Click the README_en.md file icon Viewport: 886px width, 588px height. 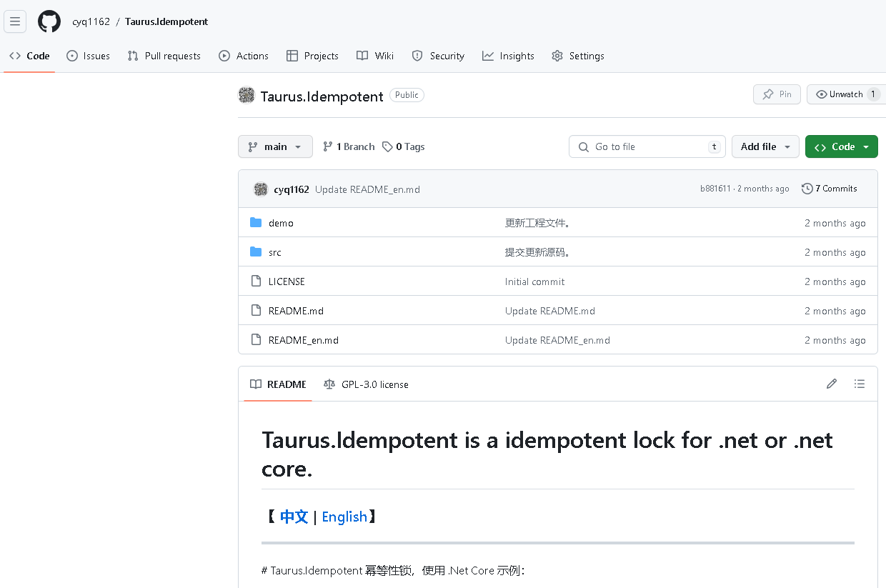(x=256, y=340)
